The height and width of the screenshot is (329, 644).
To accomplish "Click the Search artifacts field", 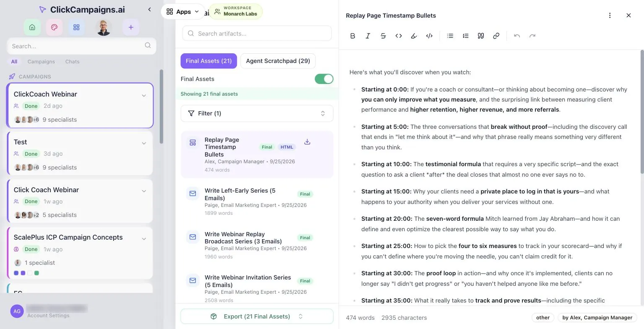I will [257, 34].
